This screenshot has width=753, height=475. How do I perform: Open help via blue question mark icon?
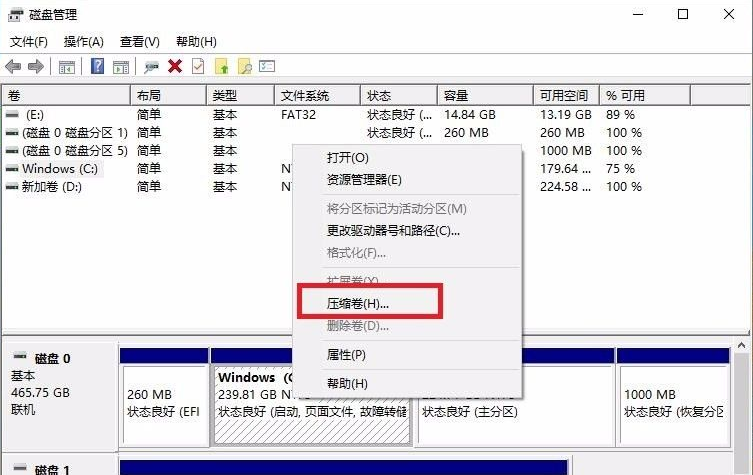98,67
